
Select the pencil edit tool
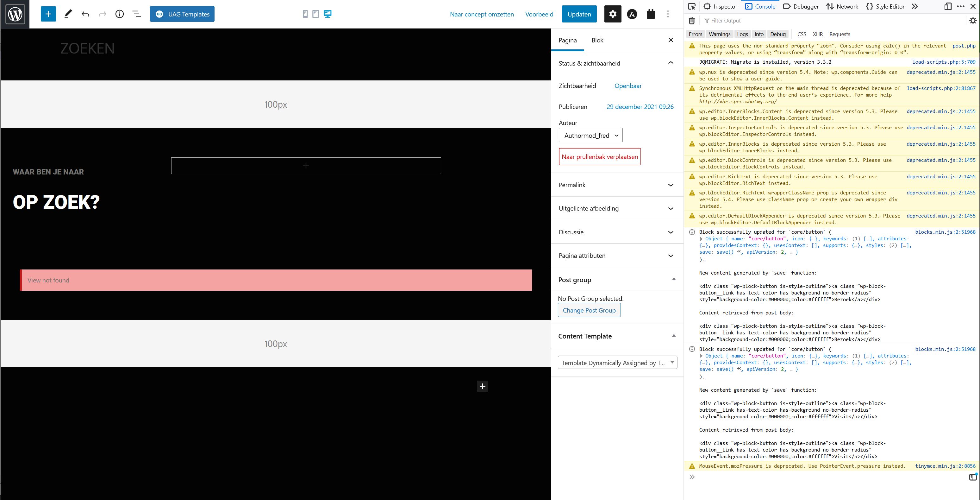[x=68, y=14]
